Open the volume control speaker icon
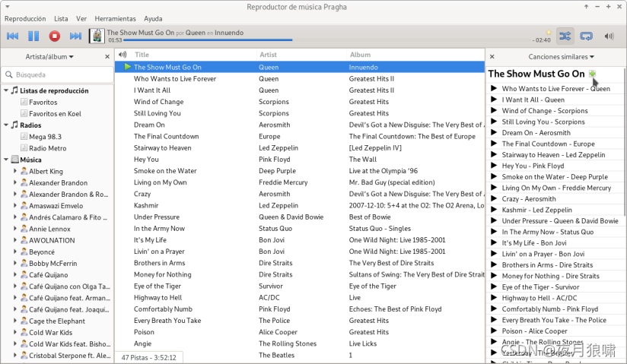The image size is (627, 364). point(609,36)
